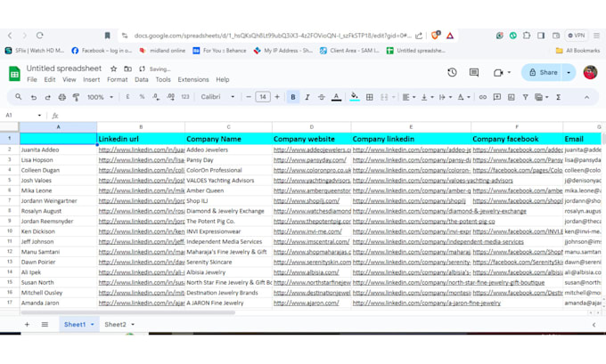
Task: Star the Untitled spreadsheet
Action: point(113,69)
